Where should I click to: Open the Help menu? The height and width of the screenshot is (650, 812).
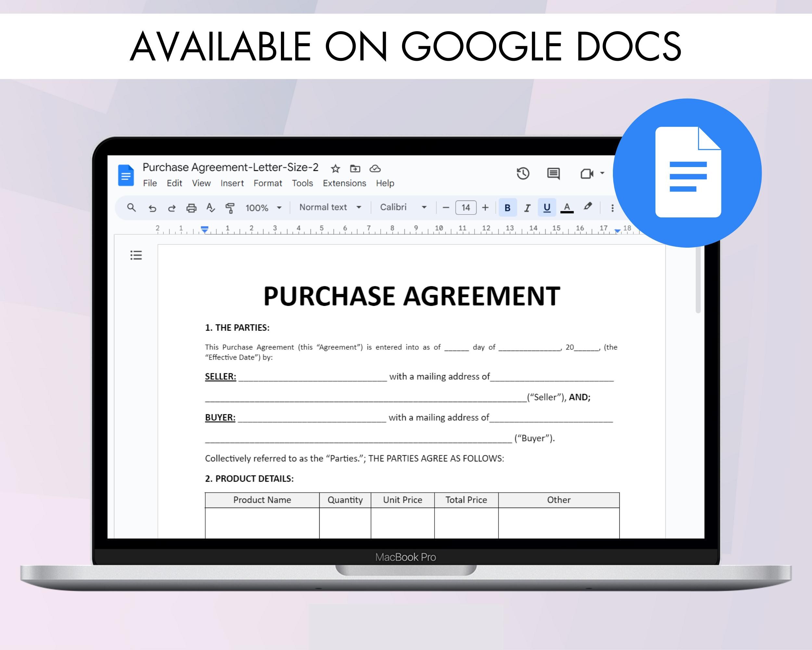point(385,183)
